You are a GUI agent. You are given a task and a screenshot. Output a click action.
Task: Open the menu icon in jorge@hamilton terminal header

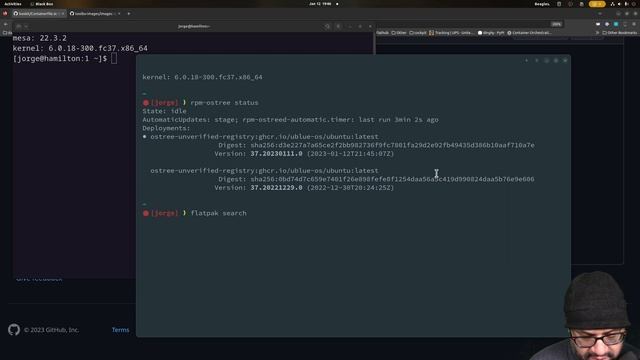coord(338,26)
